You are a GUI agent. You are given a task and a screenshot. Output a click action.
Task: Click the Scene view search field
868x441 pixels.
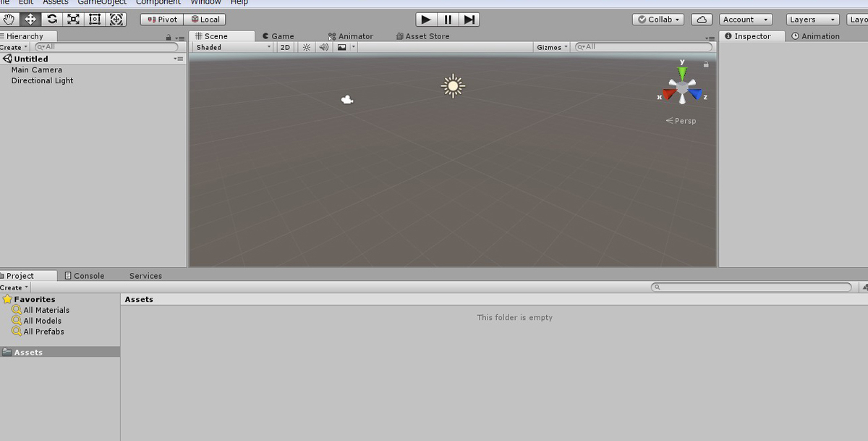pos(643,47)
